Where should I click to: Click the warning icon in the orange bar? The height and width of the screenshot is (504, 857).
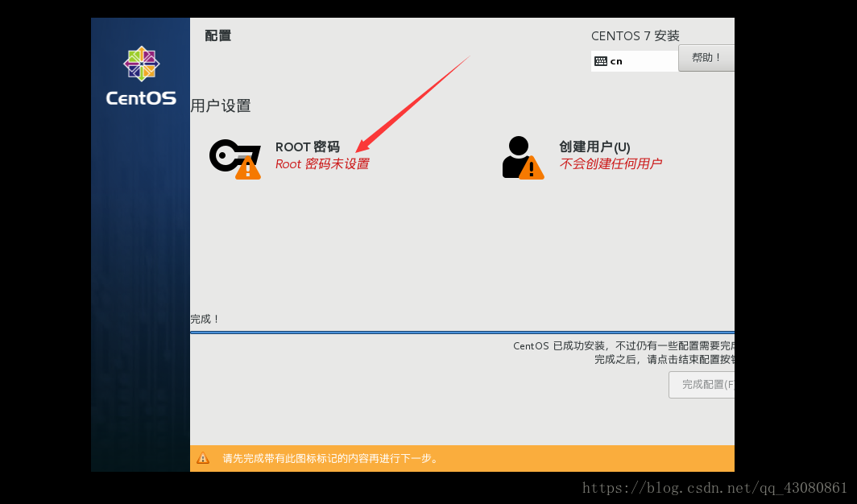(x=203, y=458)
